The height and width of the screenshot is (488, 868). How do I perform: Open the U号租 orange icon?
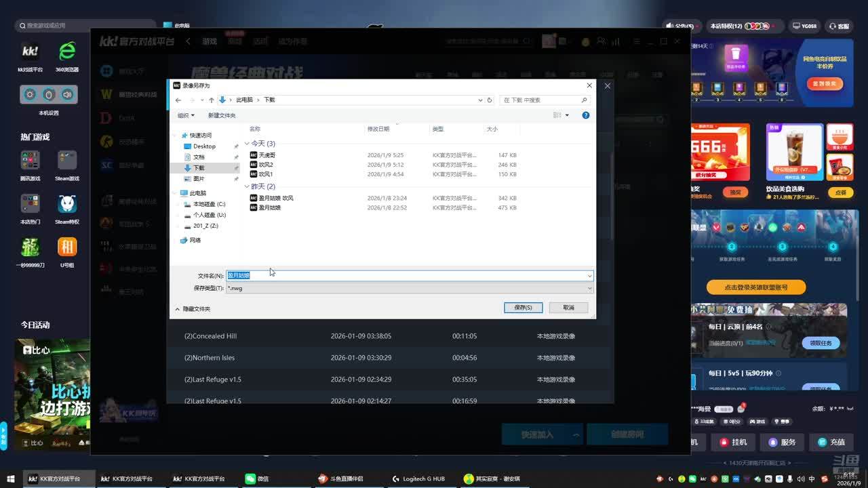click(x=67, y=251)
